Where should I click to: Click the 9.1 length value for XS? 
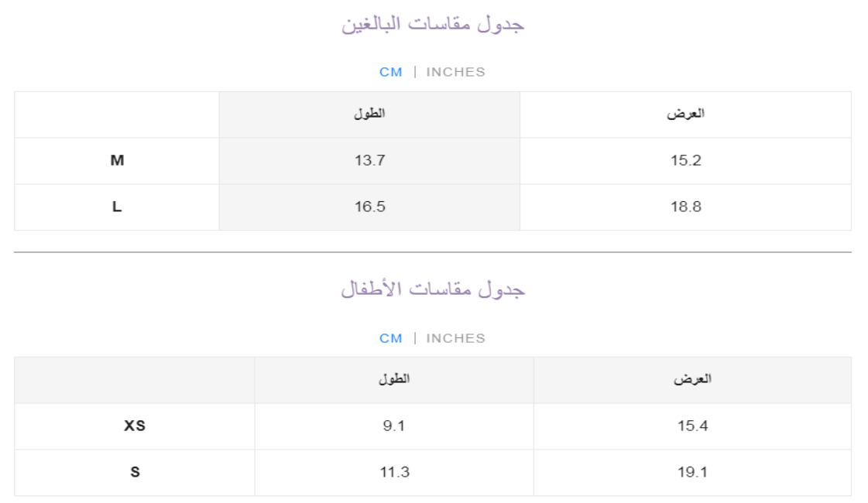[x=394, y=426]
